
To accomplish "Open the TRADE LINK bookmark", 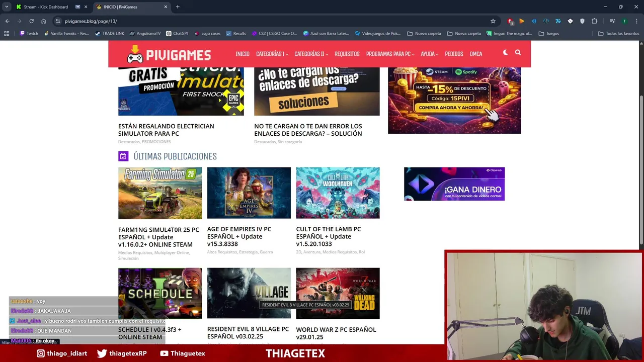I will (x=109, y=34).
